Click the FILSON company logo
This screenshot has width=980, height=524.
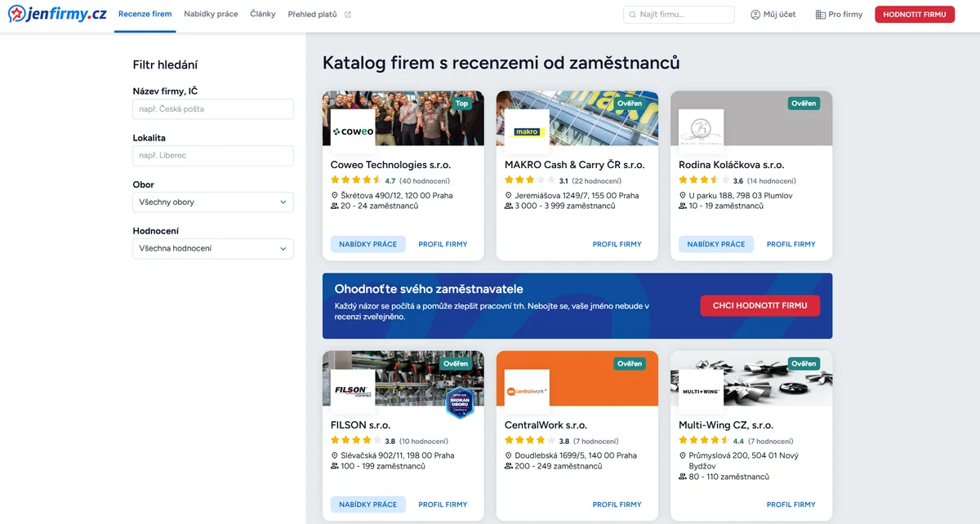tap(353, 391)
